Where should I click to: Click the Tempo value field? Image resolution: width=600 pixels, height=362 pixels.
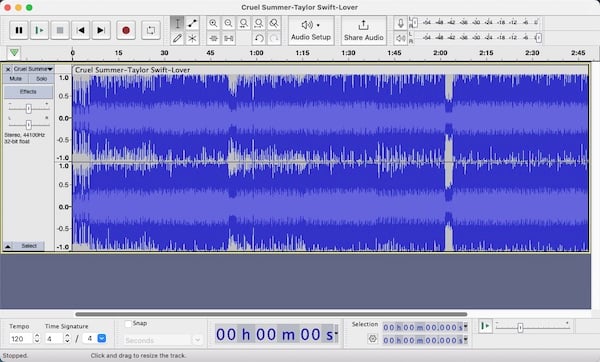[21, 339]
